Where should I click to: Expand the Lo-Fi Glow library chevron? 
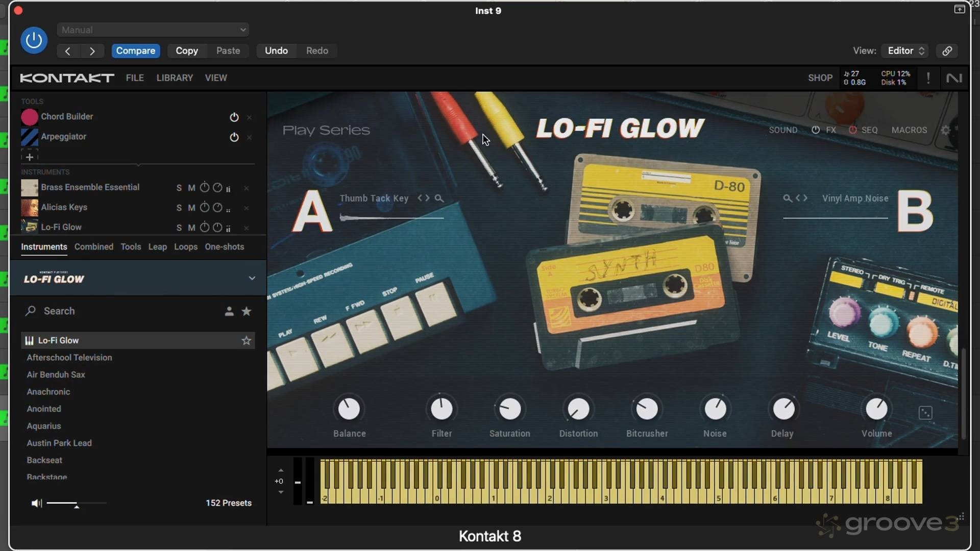point(252,279)
